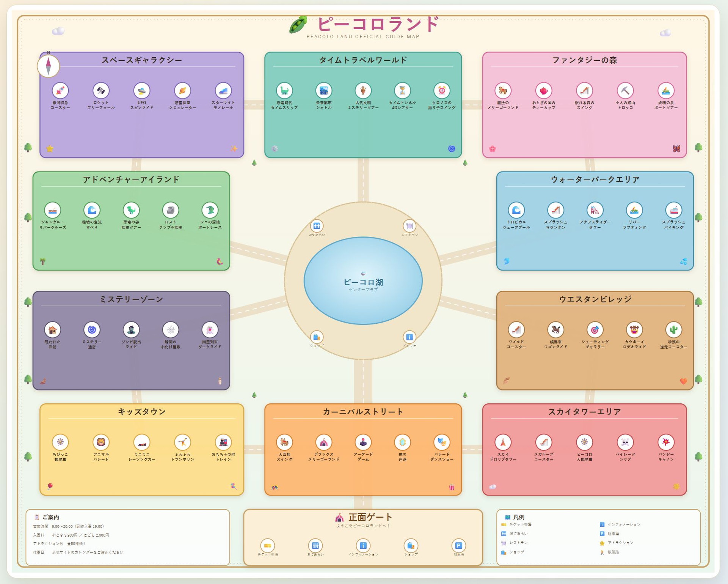This screenshot has width=728, height=584.
Task: Open the スペースギャラクシー area header
Action: pyautogui.click(x=142, y=60)
